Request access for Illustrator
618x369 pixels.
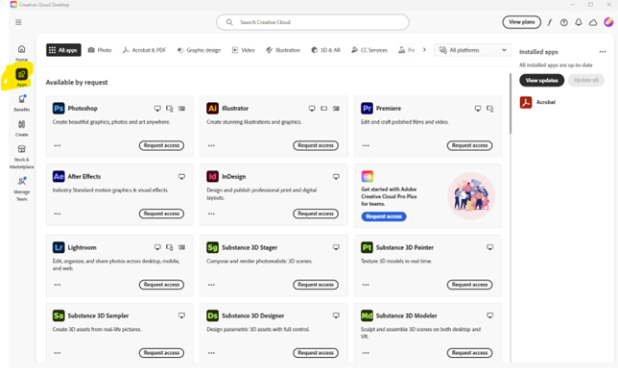click(316, 145)
